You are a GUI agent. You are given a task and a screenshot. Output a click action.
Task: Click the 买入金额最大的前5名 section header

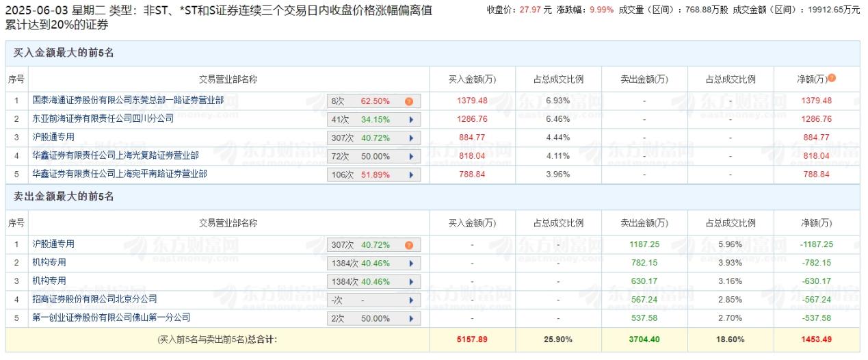coord(64,53)
